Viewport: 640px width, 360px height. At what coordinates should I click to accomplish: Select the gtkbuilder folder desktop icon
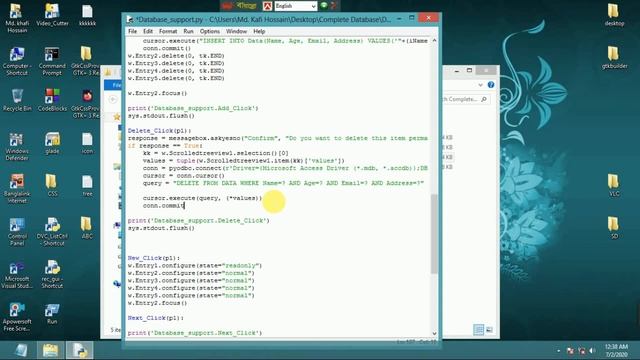pyautogui.click(x=614, y=58)
